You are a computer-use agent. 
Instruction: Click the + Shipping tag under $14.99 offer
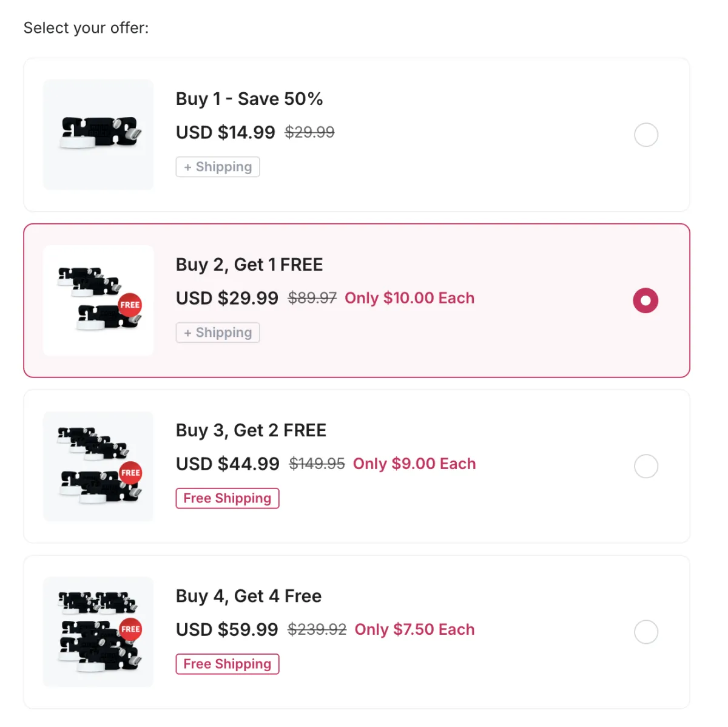[x=218, y=167]
